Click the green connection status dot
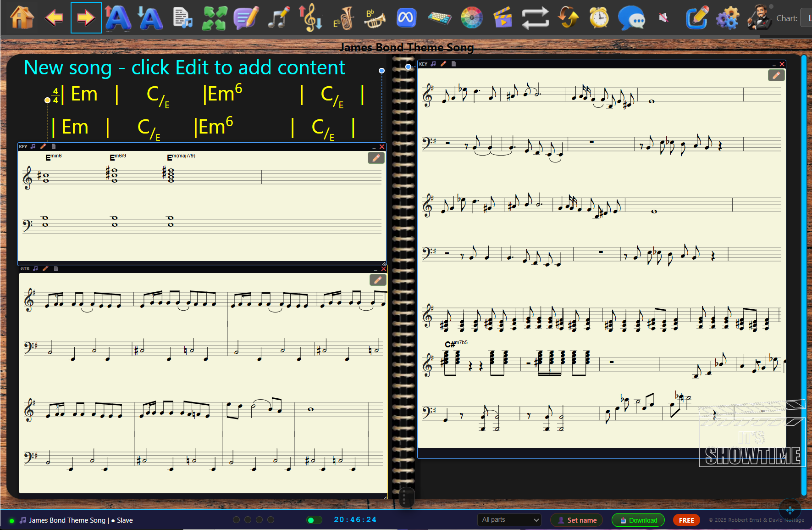 tap(11, 521)
